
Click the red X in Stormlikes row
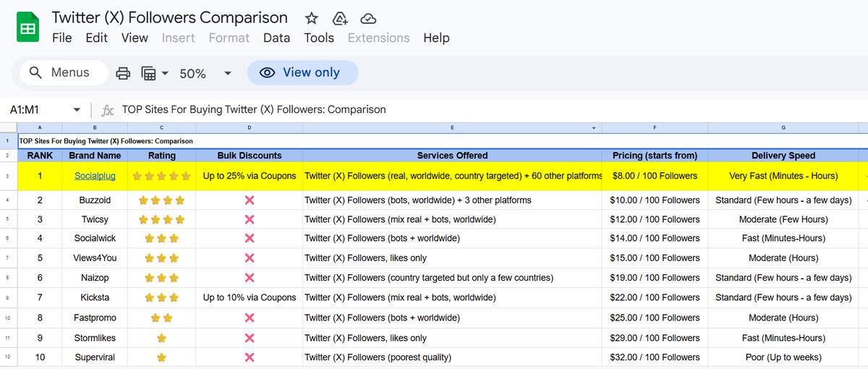pos(250,338)
